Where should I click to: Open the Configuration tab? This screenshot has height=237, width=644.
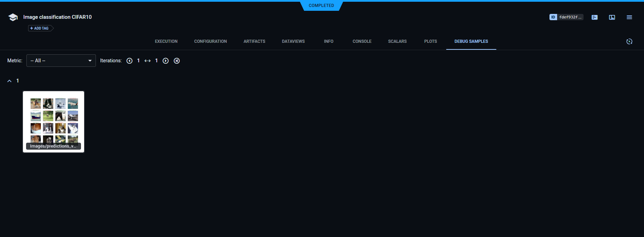(x=210, y=41)
